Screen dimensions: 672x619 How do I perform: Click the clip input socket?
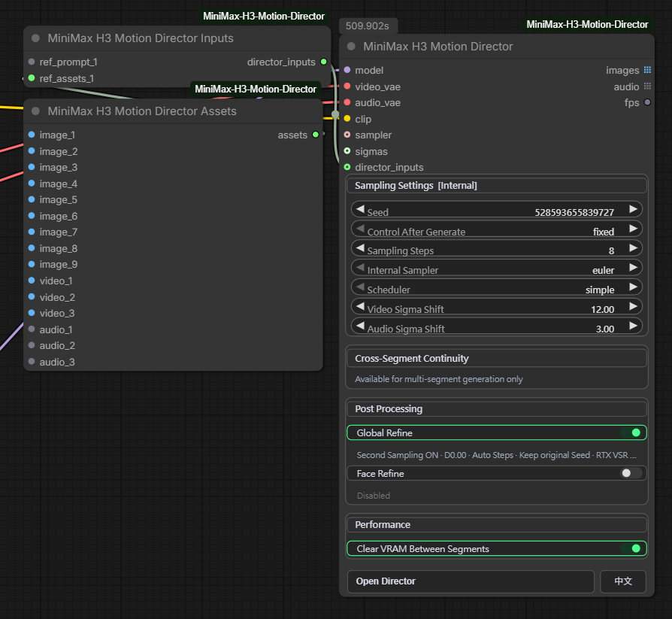tap(347, 118)
